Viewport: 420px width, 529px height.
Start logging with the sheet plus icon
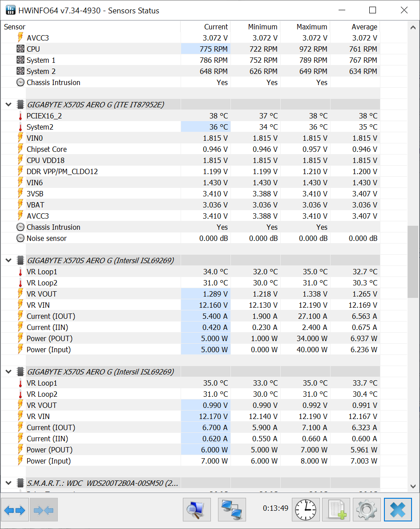[x=336, y=510]
